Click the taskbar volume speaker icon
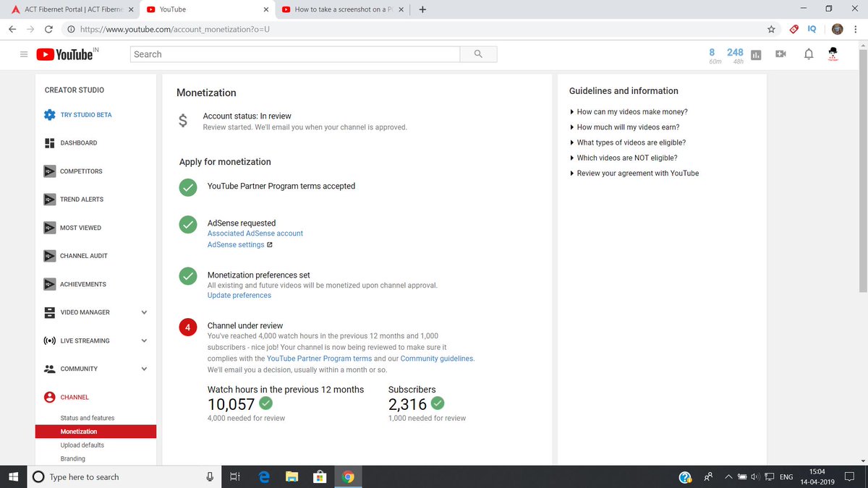Viewport: 868px width, 488px height. coord(755,477)
